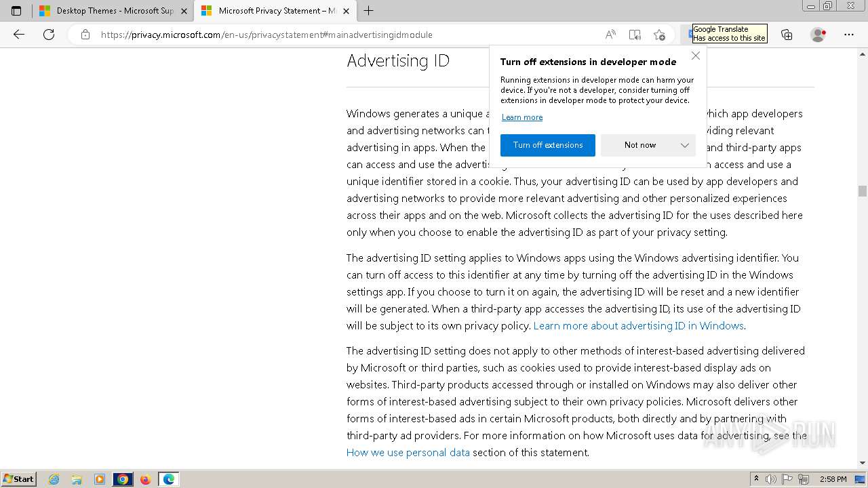Add this page to favorites
The image size is (868, 488).
(x=659, y=35)
